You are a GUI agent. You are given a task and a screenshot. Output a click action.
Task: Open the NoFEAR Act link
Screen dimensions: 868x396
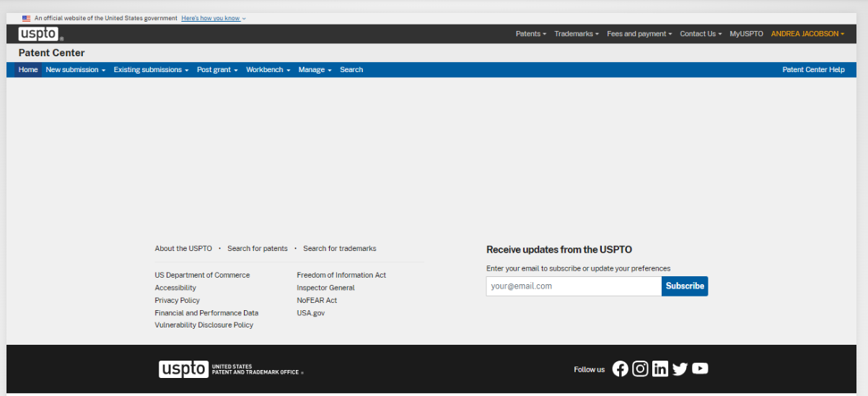pyautogui.click(x=317, y=300)
